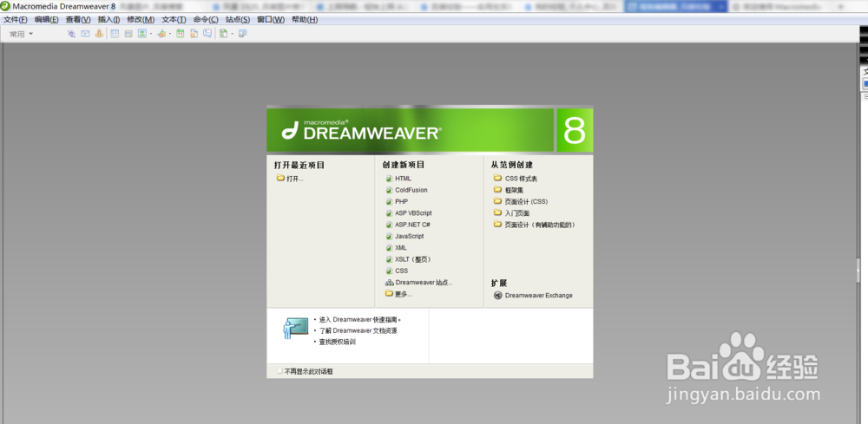Open the 入门页面 sample folder
The height and width of the screenshot is (424, 868).
[511, 213]
